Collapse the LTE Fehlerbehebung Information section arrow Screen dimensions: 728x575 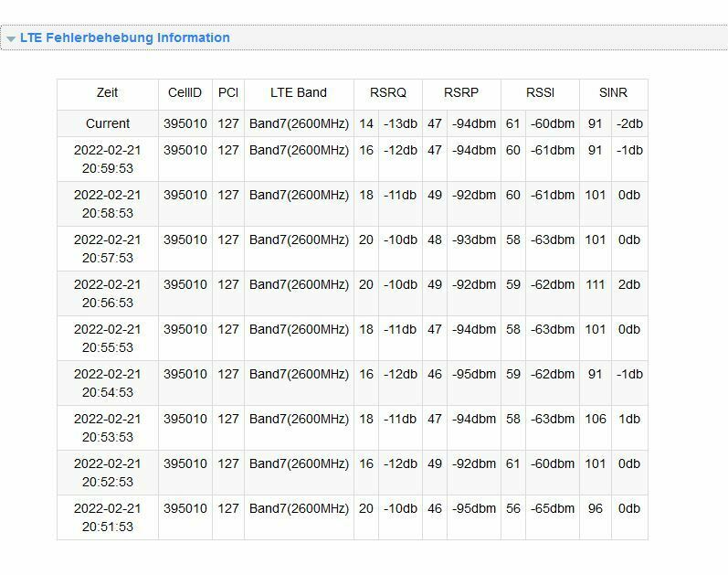pyautogui.click(x=11, y=38)
